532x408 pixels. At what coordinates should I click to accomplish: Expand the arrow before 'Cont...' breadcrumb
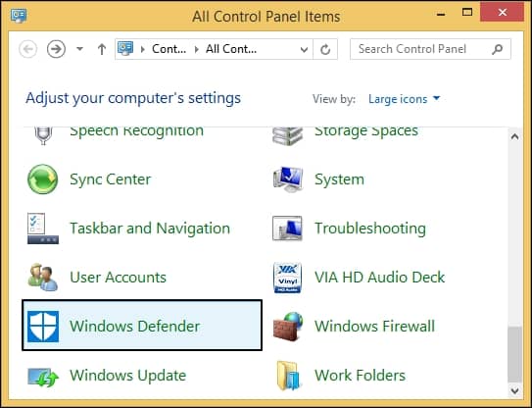click(x=143, y=50)
